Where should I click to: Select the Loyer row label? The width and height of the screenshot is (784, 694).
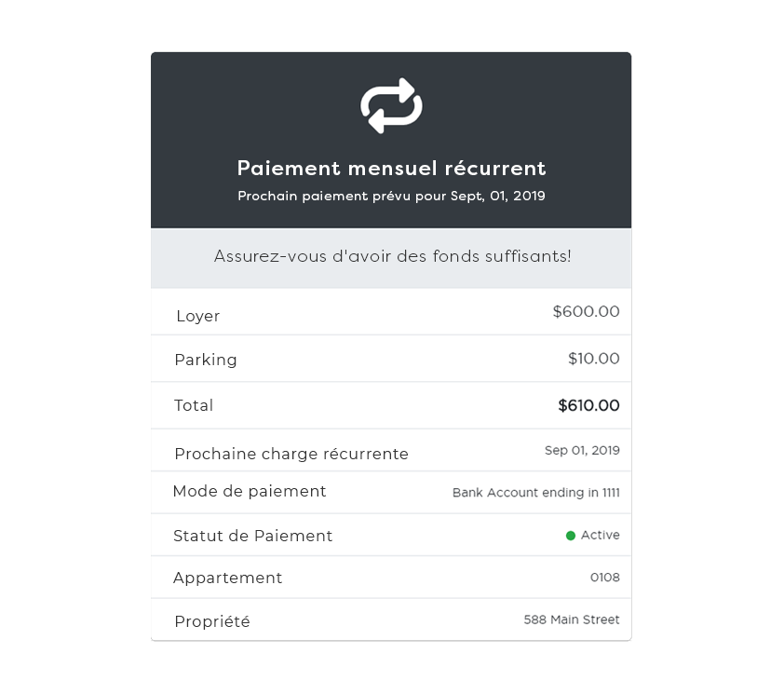198,317
